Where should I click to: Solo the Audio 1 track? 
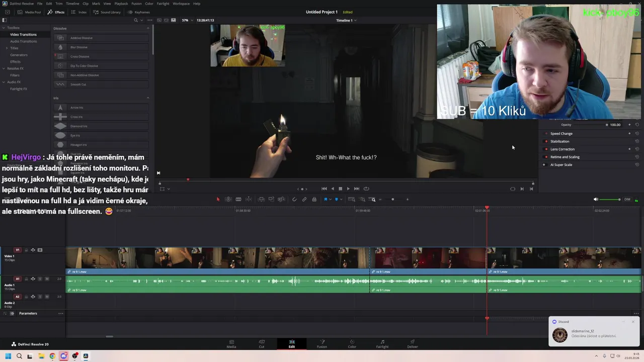(x=40, y=279)
